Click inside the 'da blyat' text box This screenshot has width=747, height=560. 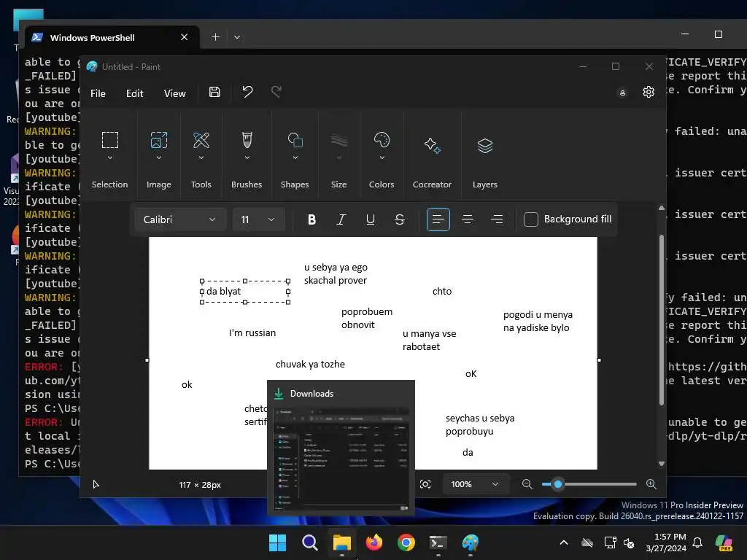click(x=245, y=292)
